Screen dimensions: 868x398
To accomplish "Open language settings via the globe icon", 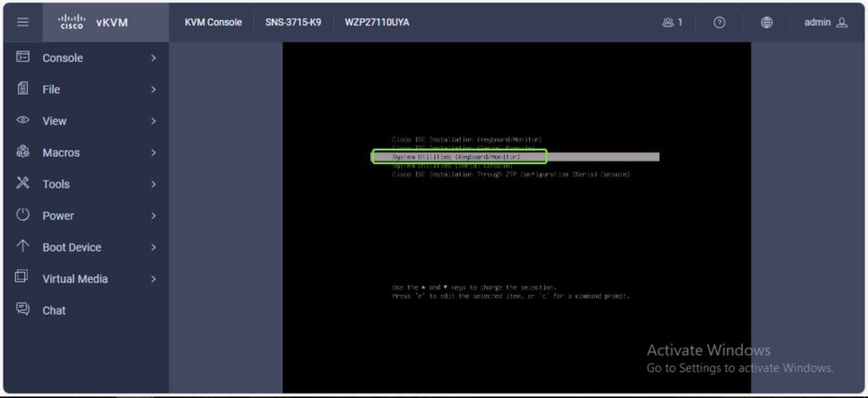I will tap(766, 22).
